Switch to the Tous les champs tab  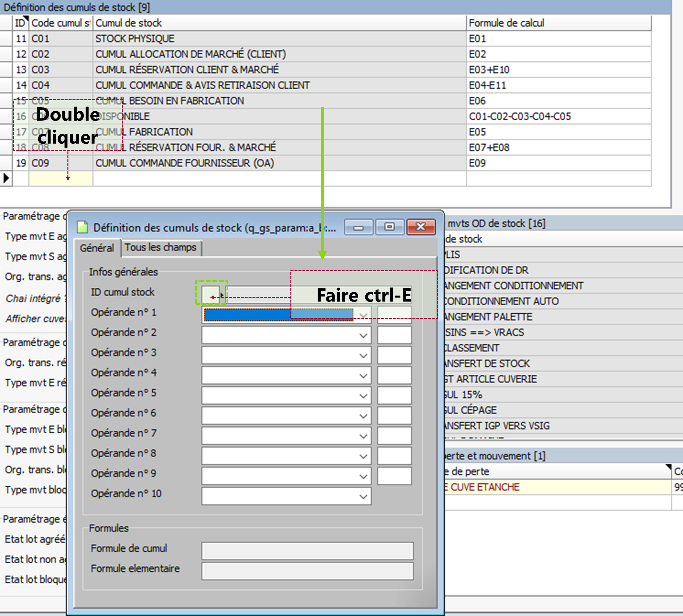coord(160,247)
